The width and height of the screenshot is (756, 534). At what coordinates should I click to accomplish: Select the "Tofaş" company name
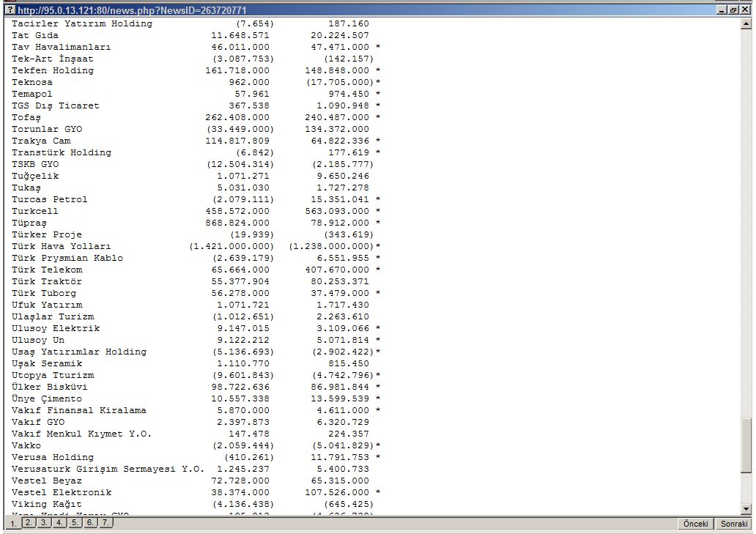point(26,118)
